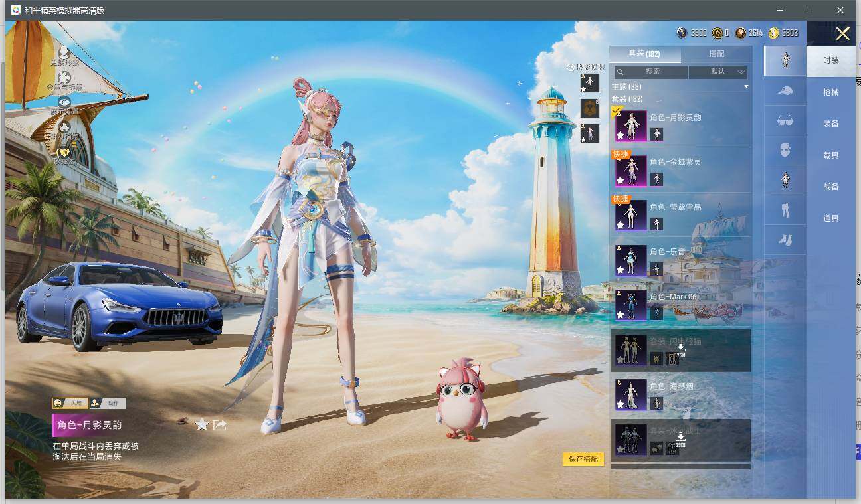Click the small preview icon under 角色-月影灵韵
This screenshot has height=504, width=861.
click(656, 134)
